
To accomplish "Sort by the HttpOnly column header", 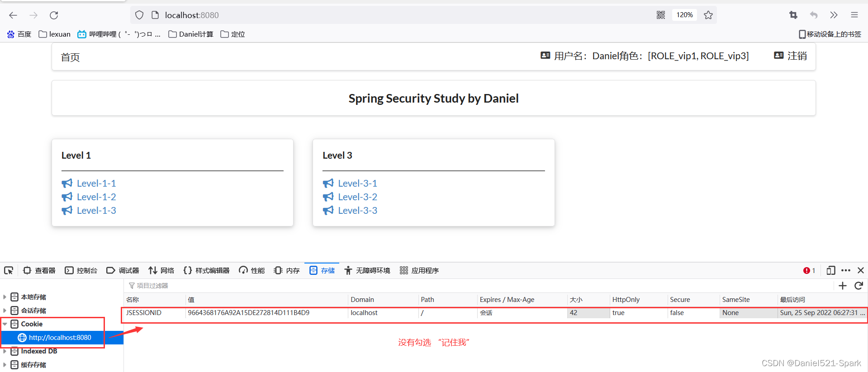I will pos(639,300).
